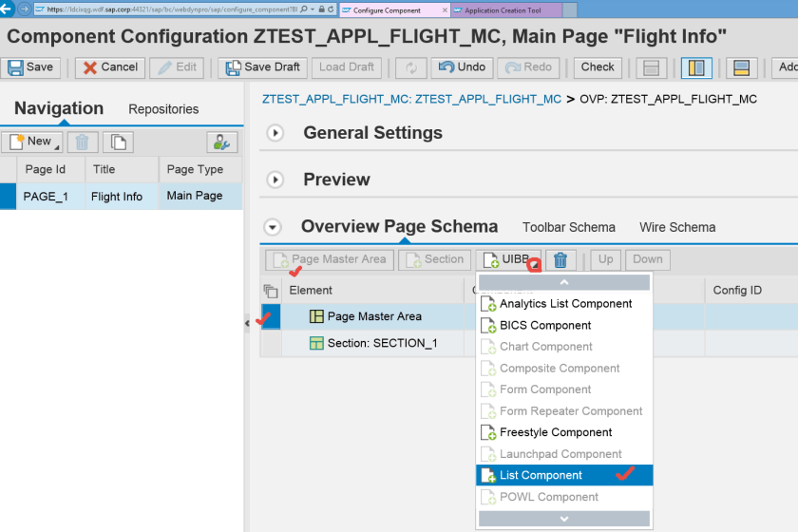Collapse the Overview Page Schema section

274,227
